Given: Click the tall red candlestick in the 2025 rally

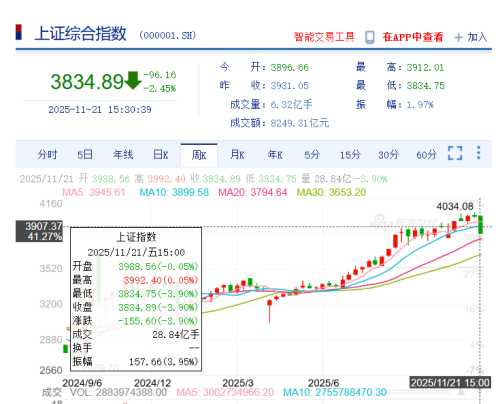Looking at the screenshot, I should coord(395,241).
